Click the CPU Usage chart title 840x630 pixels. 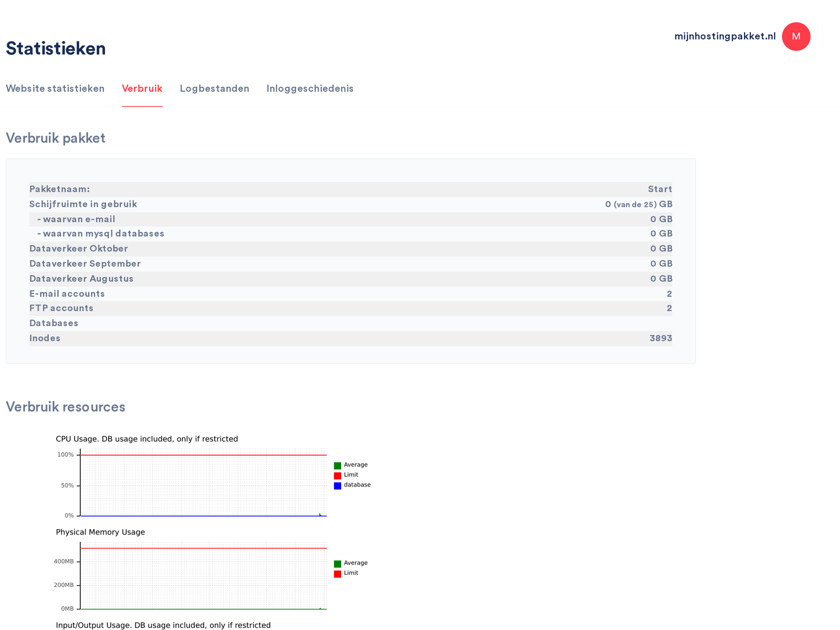tap(147, 439)
